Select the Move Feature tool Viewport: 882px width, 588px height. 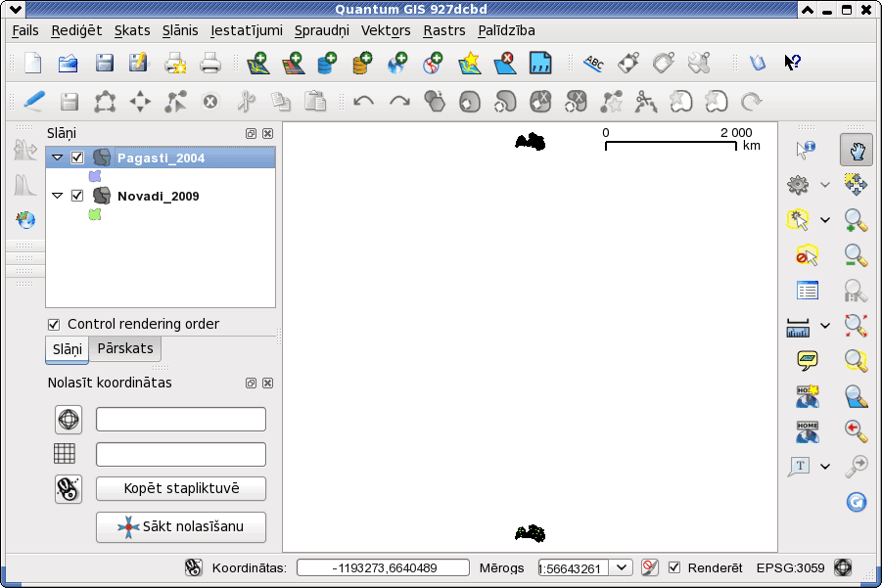click(x=140, y=102)
